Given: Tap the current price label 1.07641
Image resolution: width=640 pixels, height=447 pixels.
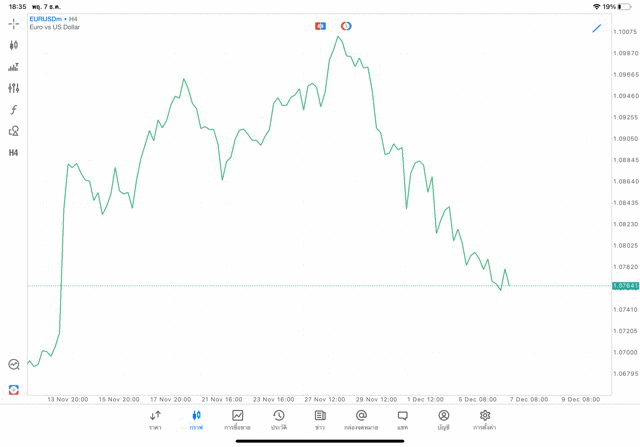Looking at the screenshot, I should tap(625, 286).
